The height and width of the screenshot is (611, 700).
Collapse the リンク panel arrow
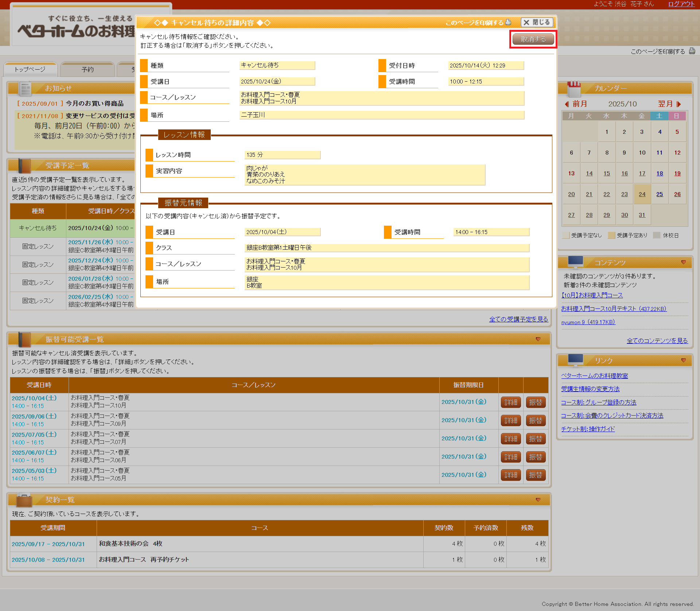[x=683, y=361]
